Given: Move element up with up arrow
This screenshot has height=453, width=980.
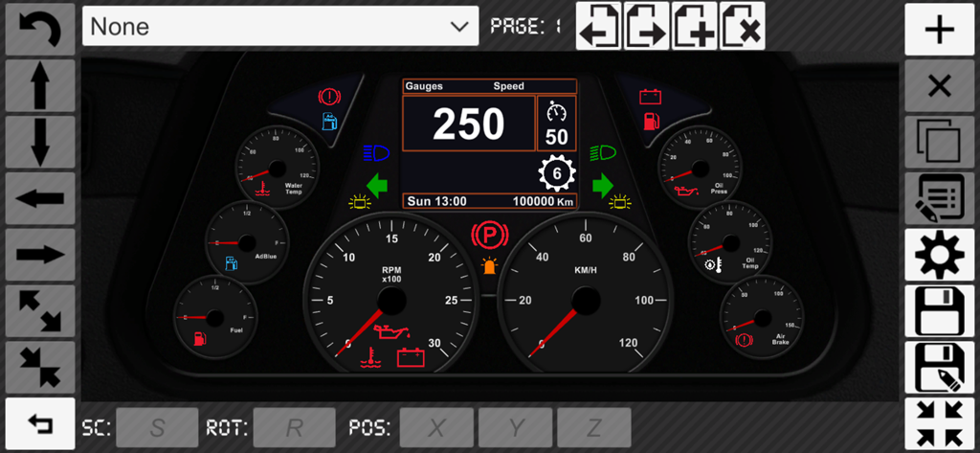Looking at the screenshot, I should (40, 86).
